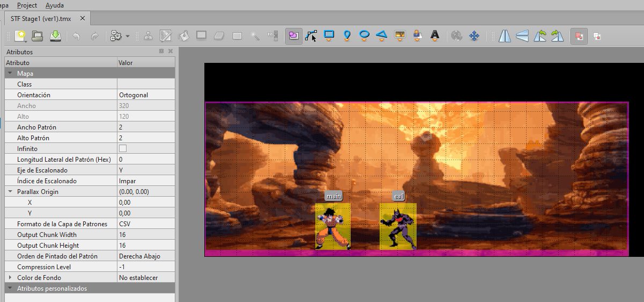Image resolution: width=644 pixels, height=302 pixels.
Task: Edit the Ancho Patrón value 2
Action: (146, 127)
